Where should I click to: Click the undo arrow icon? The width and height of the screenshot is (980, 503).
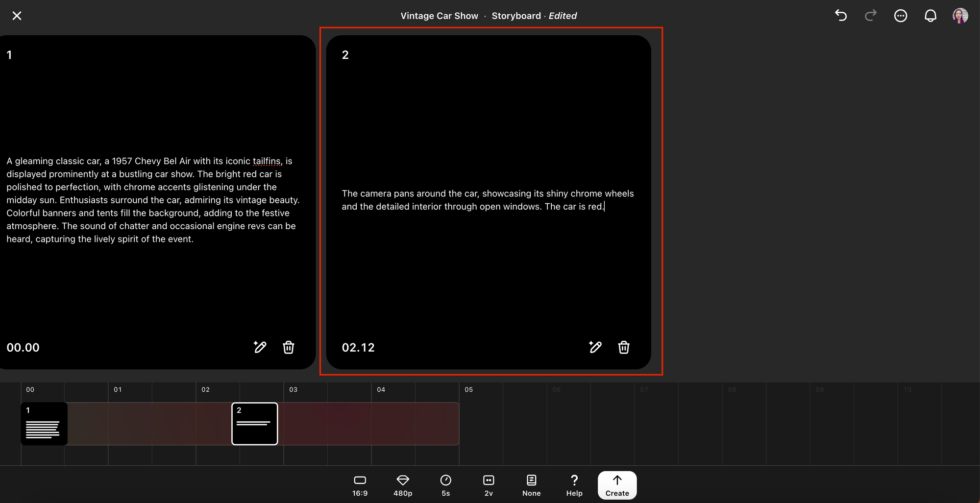(841, 16)
